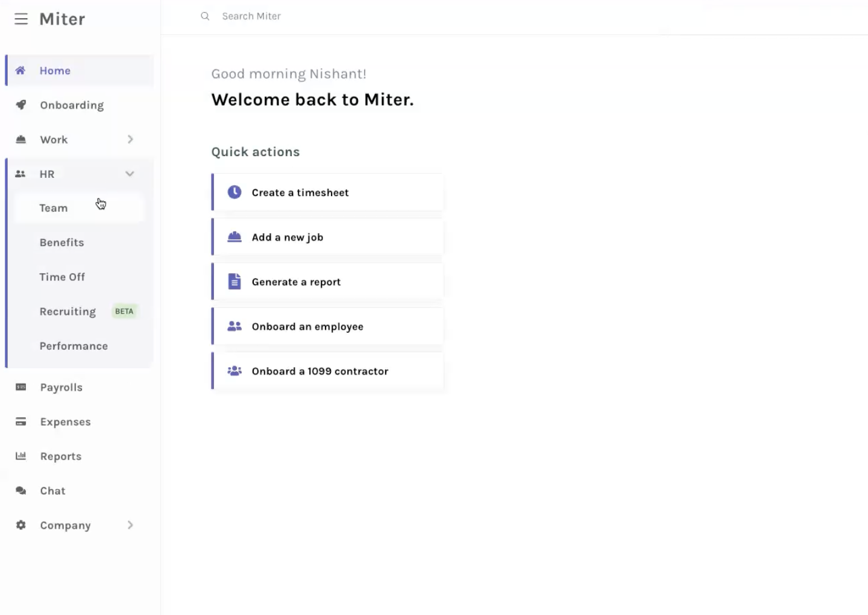Launch Onboard an employee quick action
The image size is (868, 615).
coord(327,326)
